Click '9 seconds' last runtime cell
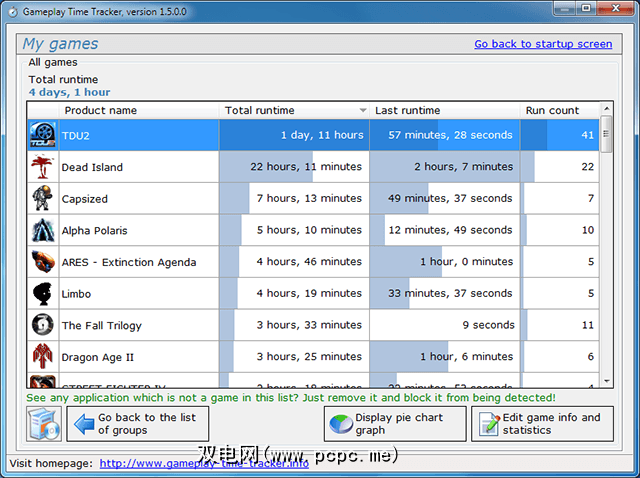 click(444, 325)
